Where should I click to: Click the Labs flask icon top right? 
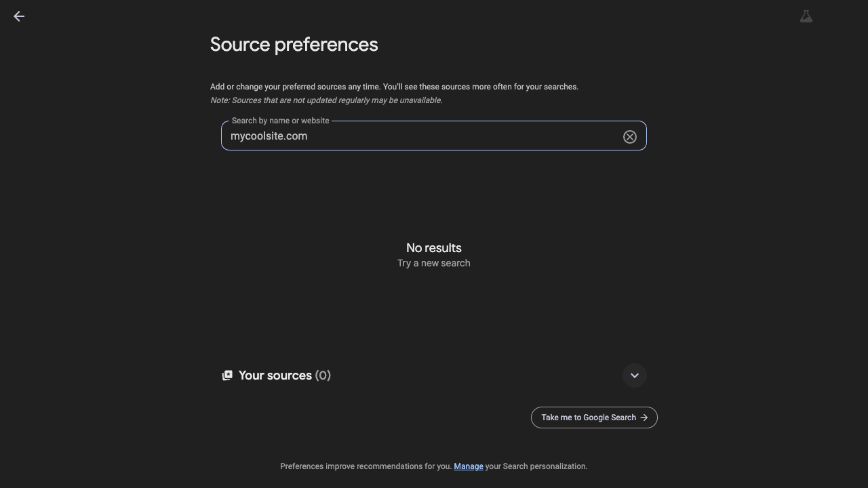[806, 16]
